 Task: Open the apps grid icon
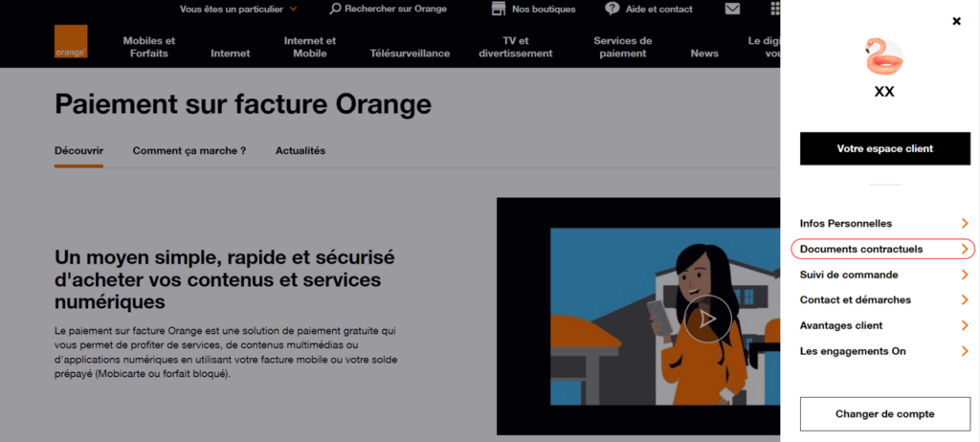tap(775, 9)
